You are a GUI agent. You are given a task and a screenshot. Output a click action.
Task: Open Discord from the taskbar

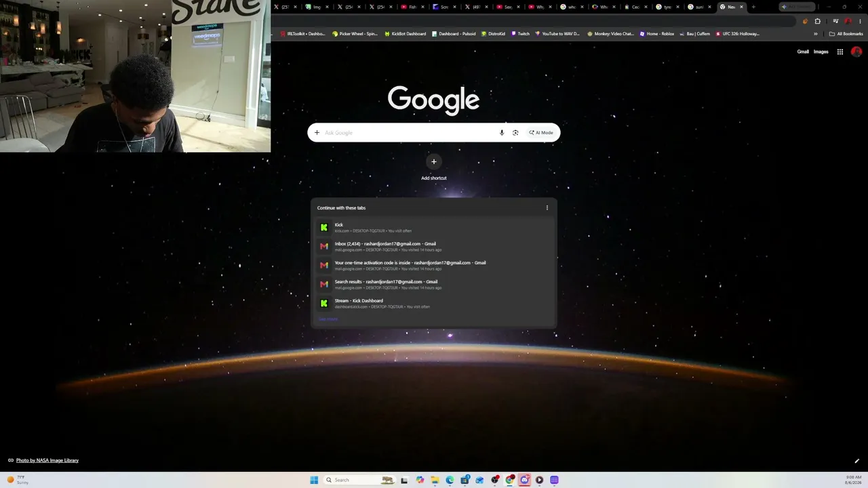coord(524,480)
